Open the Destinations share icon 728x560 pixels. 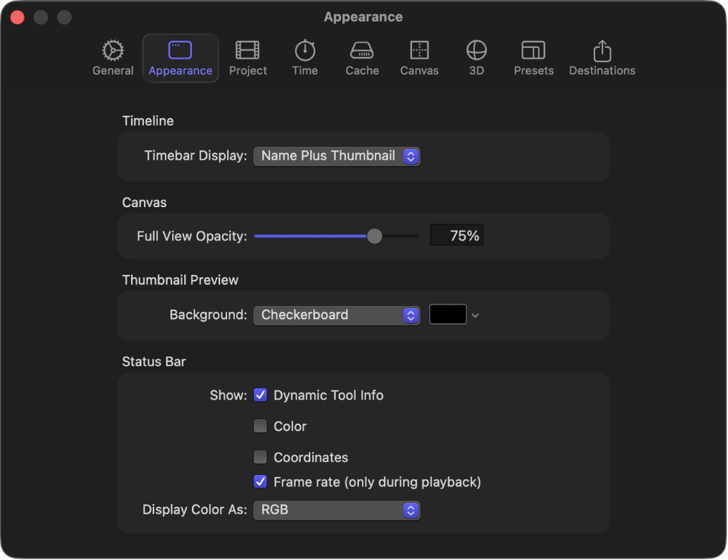tap(602, 51)
